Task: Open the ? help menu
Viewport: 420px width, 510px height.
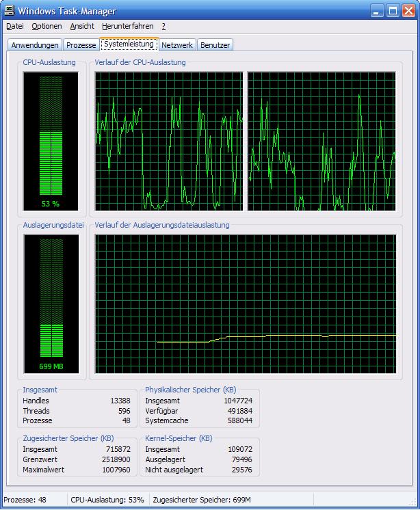Action: (163, 26)
